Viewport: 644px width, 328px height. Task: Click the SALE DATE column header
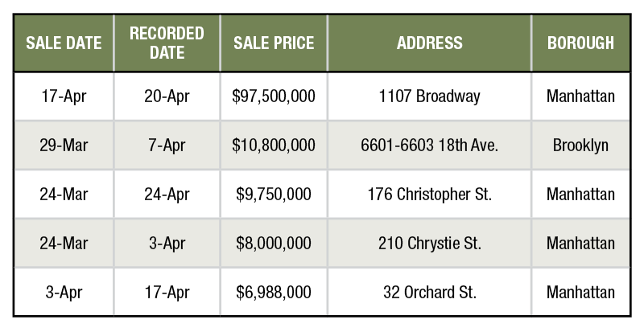coord(64,43)
